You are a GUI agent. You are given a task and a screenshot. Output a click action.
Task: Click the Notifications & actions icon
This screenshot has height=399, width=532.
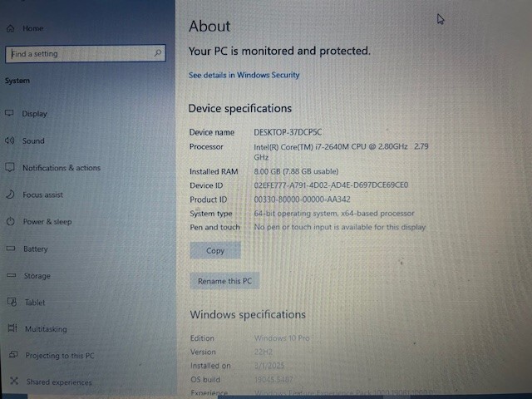[x=10, y=167]
